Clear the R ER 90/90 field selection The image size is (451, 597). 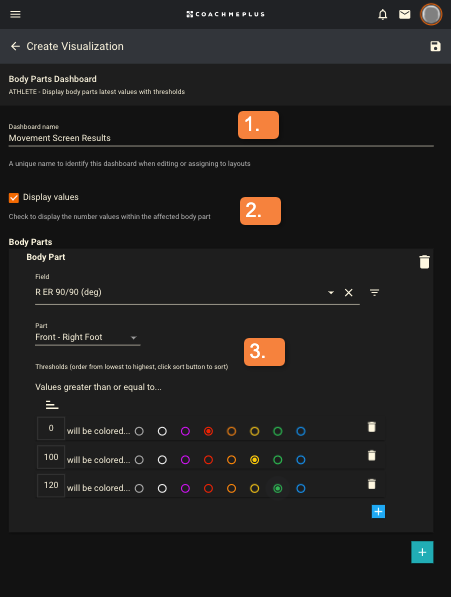click(348, 292)
